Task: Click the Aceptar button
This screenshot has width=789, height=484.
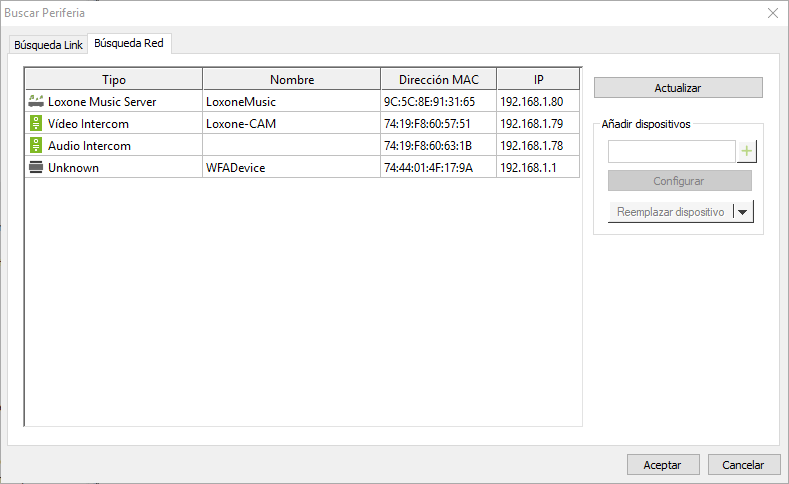Action: pos(662,465)
